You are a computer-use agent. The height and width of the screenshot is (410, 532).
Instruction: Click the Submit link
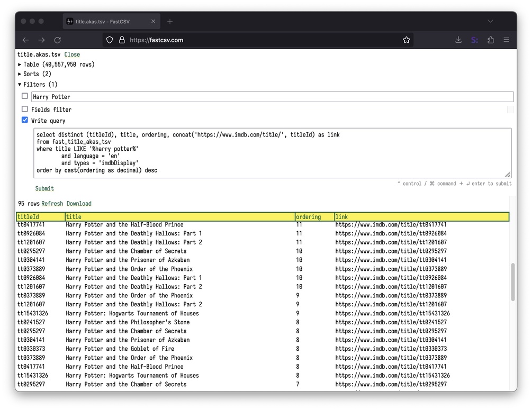pyautogui.click(x=44, y=188)
